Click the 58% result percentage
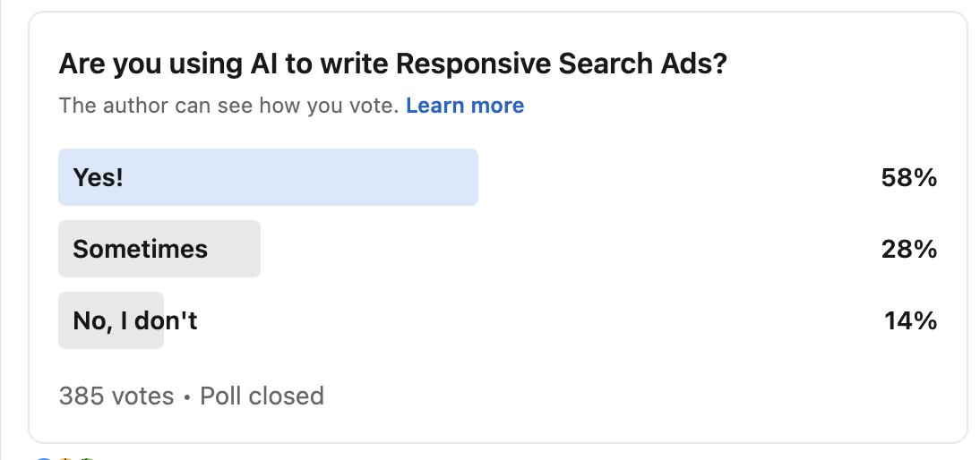 pos(908,178)
